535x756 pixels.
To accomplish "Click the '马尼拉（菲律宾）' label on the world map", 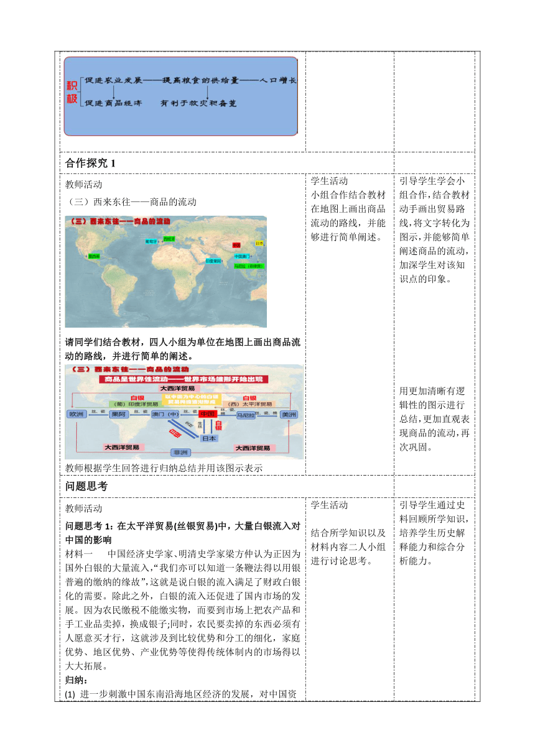I will click(249, 265).
